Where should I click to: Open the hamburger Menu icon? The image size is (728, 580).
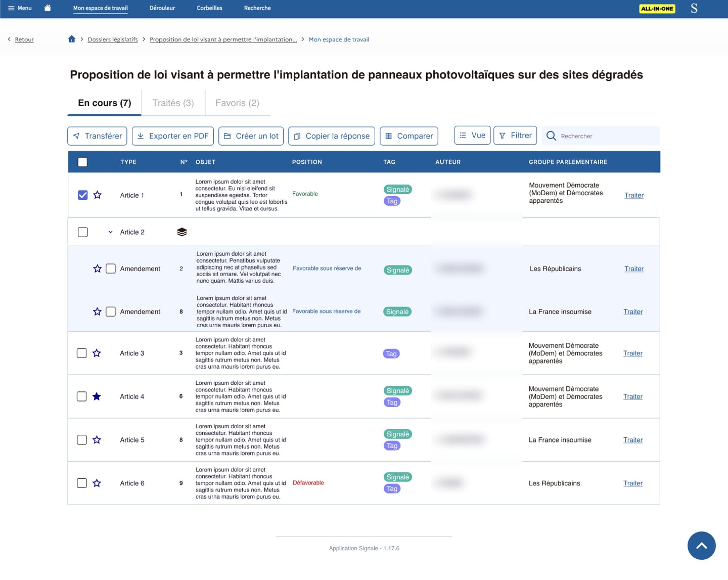11,8
